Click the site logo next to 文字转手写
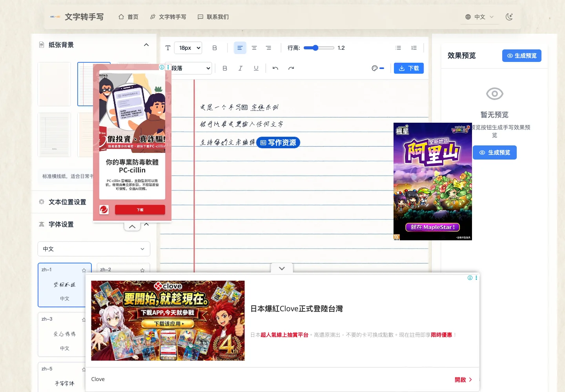This screenshot has width=565, height=392. tap(55, 17)
